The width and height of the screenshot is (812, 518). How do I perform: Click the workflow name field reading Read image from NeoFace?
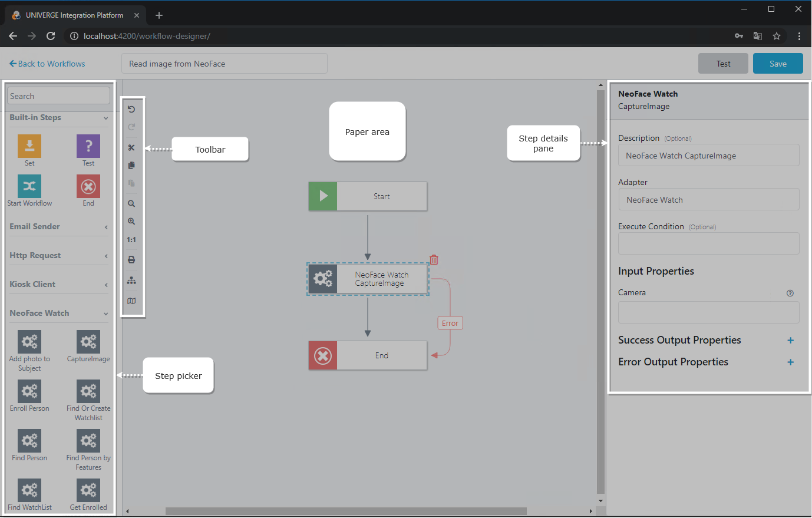click(224, 63)
